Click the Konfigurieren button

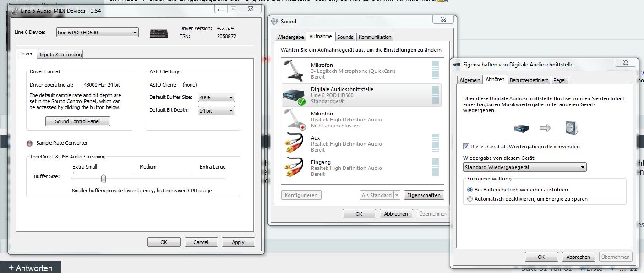(x=301, y=195)
